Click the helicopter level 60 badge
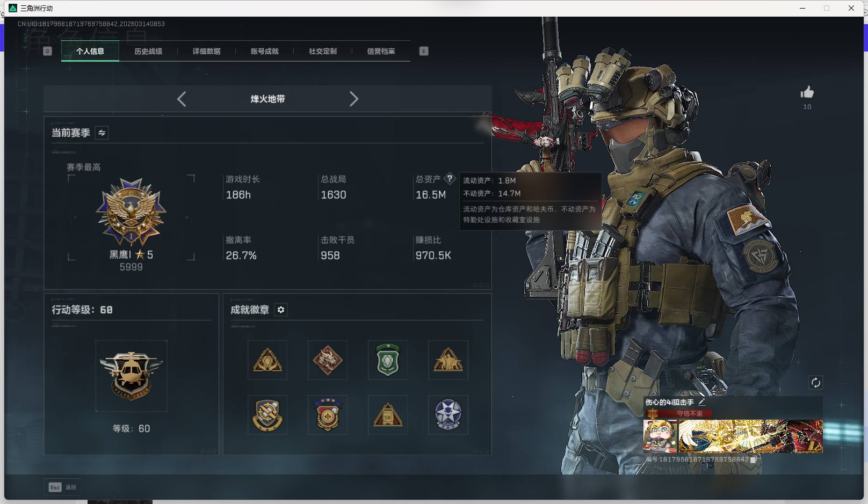This screenshot has width=868, height=504. (131, 376)
